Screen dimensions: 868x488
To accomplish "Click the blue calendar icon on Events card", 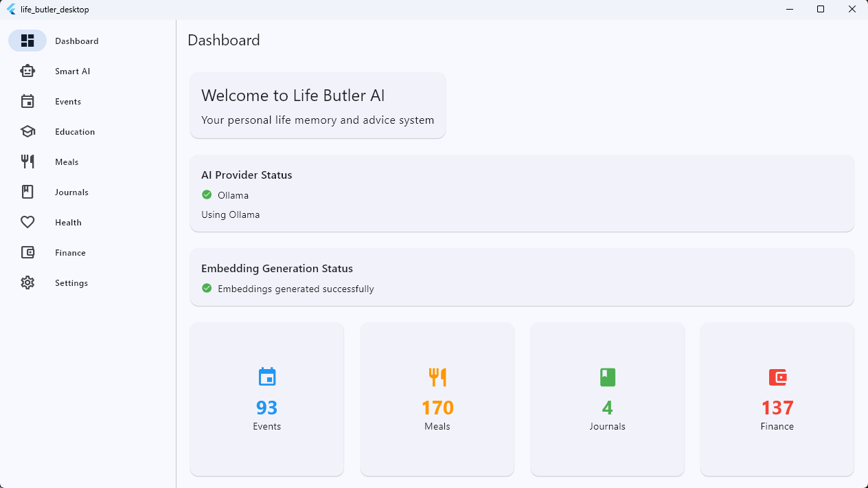I will (267, 377).
